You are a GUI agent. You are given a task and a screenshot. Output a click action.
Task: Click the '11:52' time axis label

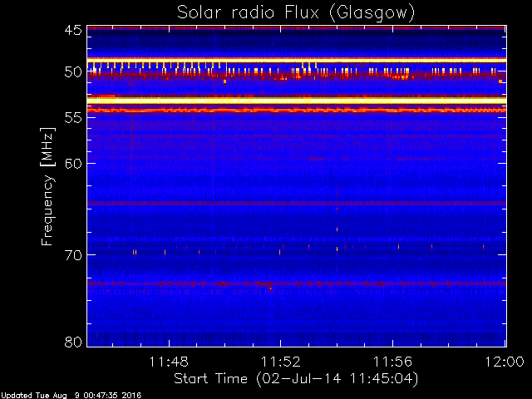coord(281,362)
